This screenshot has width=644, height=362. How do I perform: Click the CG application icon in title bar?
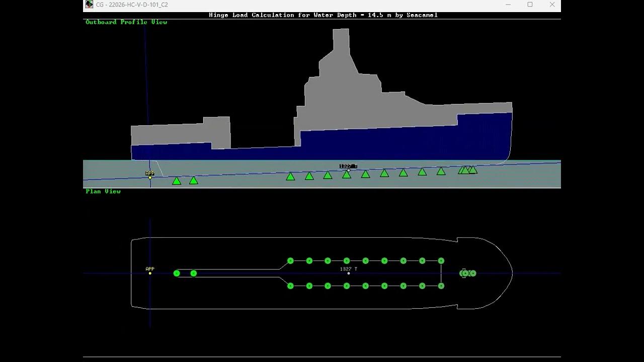click(89, 5)
